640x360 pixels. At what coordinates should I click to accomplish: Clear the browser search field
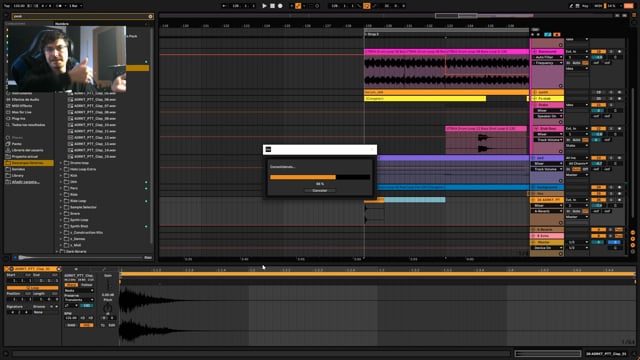pyautogui.click(x=150, y=16)
